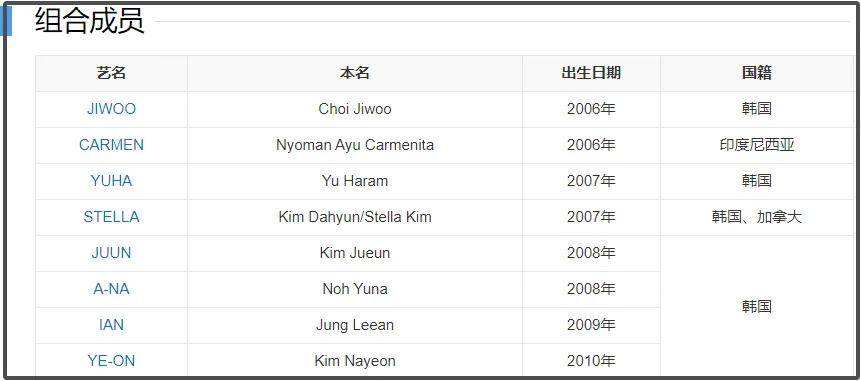Select the Choi Jiwoo name cell

[x=355, y=109]
